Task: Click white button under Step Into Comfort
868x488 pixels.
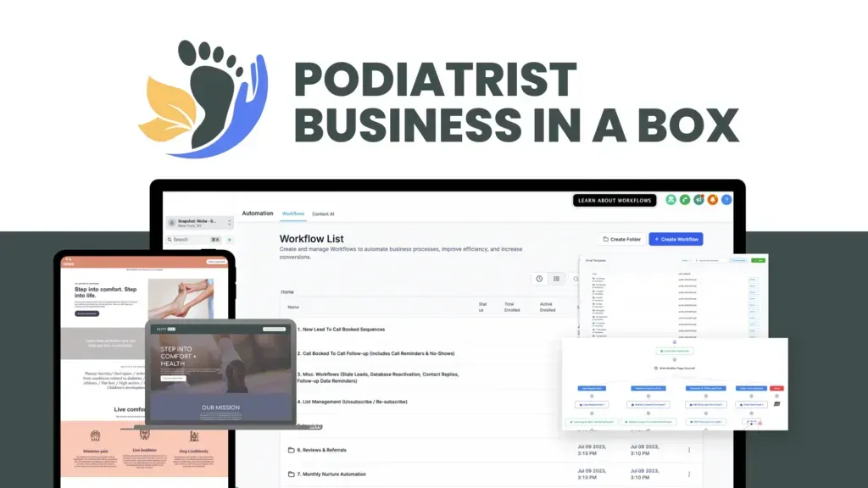Action: pos(173,379)
